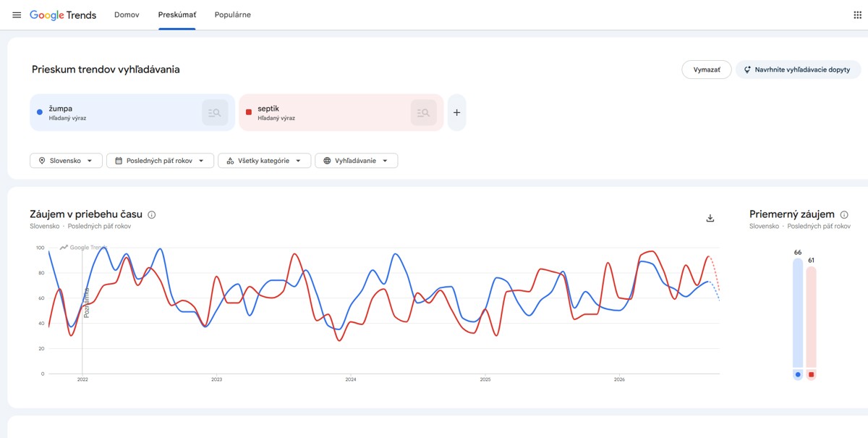The height and width of the screenshot is (438, 868).
Task: Click the žumpa term search icon
Action: pyautogui.click(x=215, y=112)
